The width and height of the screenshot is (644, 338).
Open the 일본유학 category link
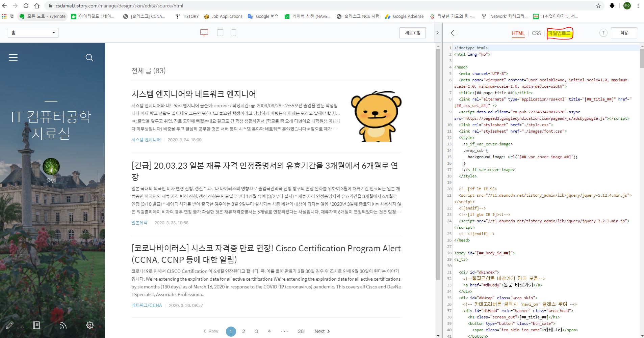click(x=139, y=223)
